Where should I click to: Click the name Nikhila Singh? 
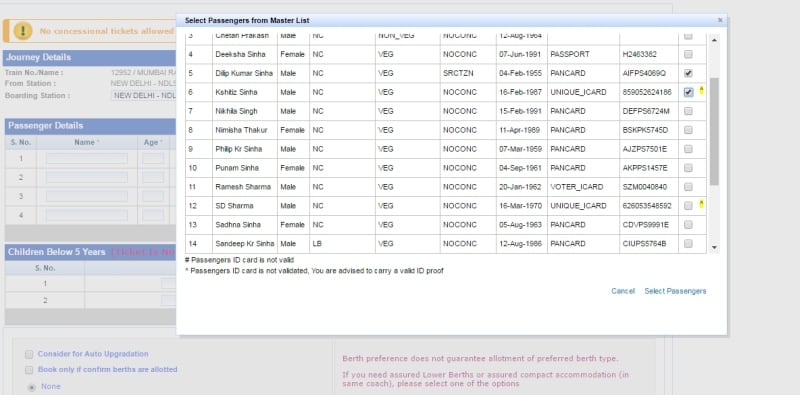236,111
